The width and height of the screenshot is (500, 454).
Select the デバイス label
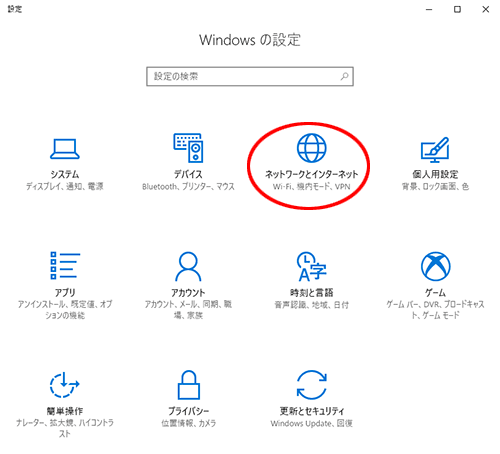(x=188, y=174)
